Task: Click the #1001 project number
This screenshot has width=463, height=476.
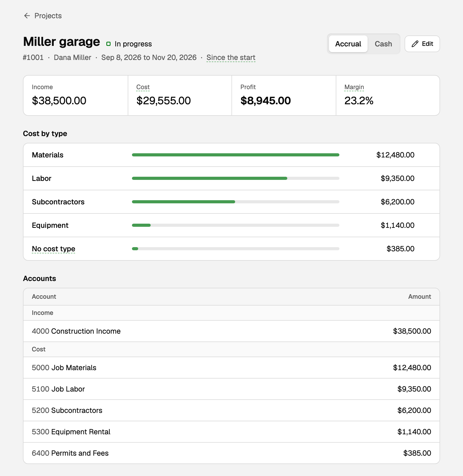Action: pyautogui.click(x=33, y=57)
